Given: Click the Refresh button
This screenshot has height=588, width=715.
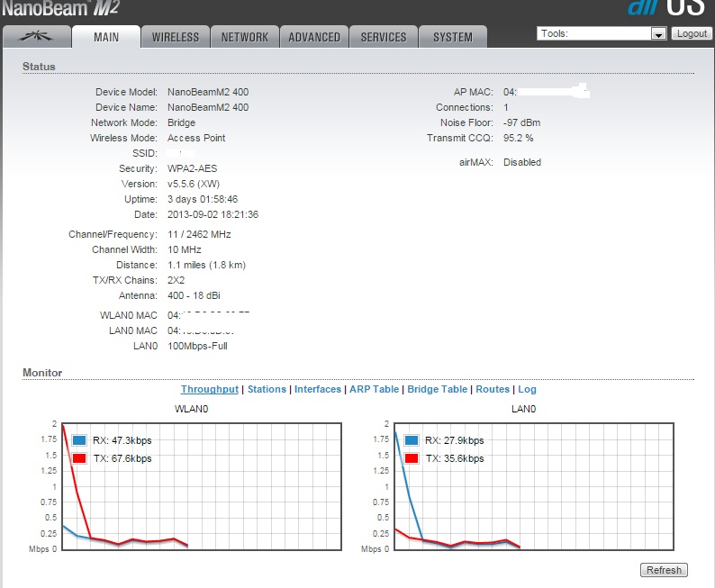Looking at the screenshot, I should pyautogui.click(x=664, y=570).
